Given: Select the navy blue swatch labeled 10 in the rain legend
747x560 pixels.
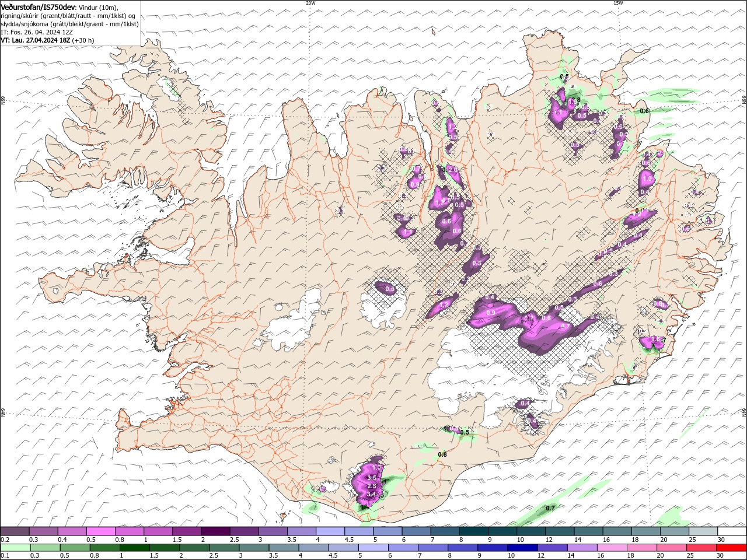Looking at the screenshot, I should point(522,548).
